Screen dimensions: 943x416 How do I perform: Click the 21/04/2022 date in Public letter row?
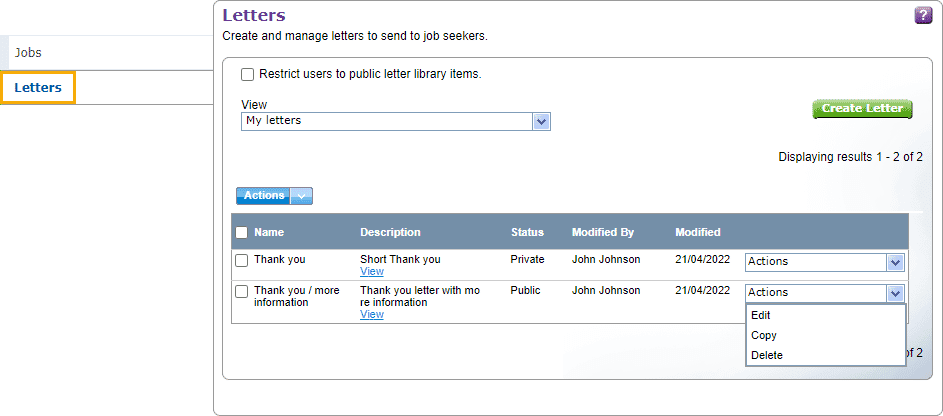(x=702, y=290)
